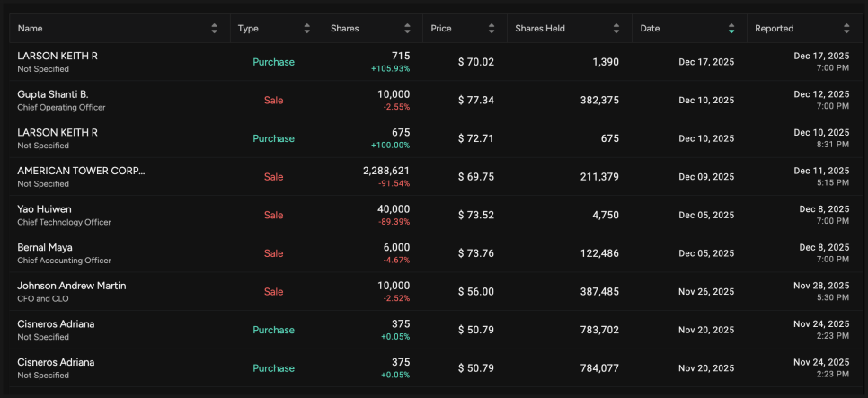The height and width of the screenshot is (398, 868).
Task: Click the Price column sort icon
Action: pyautogui.click(x=492, y=29)
